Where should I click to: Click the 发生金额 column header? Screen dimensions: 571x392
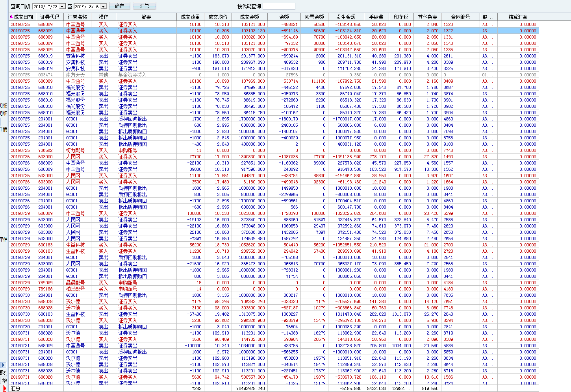click(346, 17)
